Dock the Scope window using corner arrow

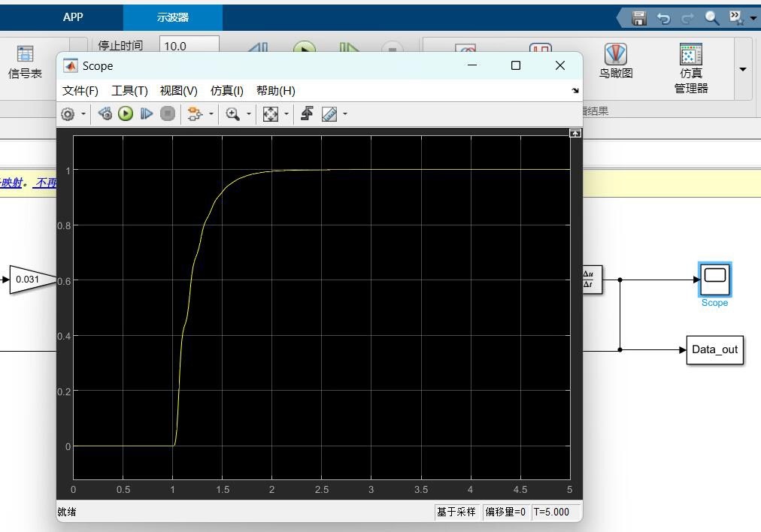tap(575, 91)
